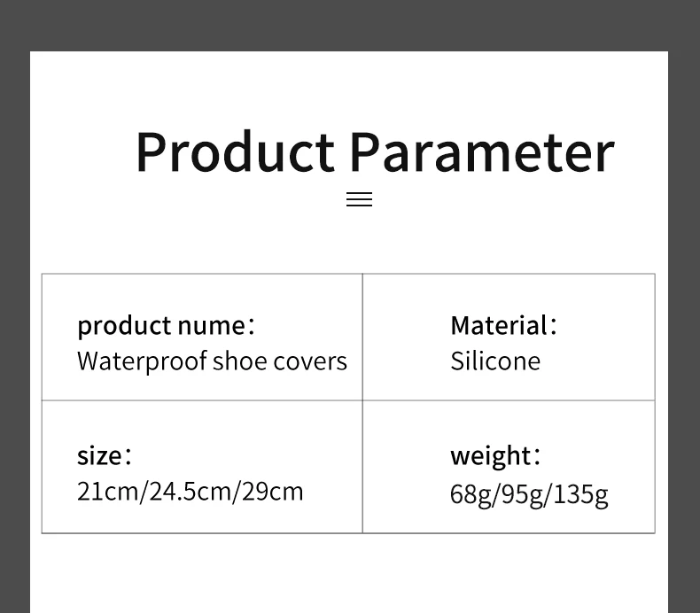The width and height of the screenshot is (700, 613).
Task: Click the "29cm" size value
Action: (x=272, y=491)
